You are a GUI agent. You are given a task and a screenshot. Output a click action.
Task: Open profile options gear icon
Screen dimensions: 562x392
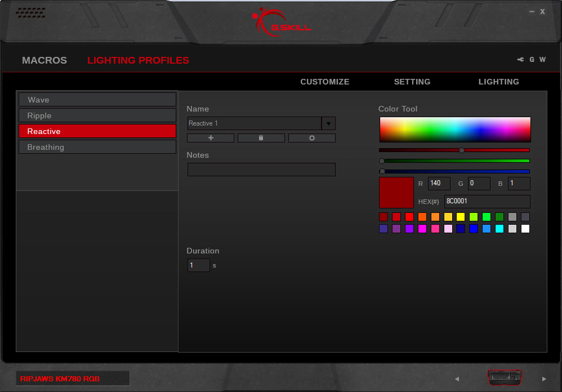[312, 138]
